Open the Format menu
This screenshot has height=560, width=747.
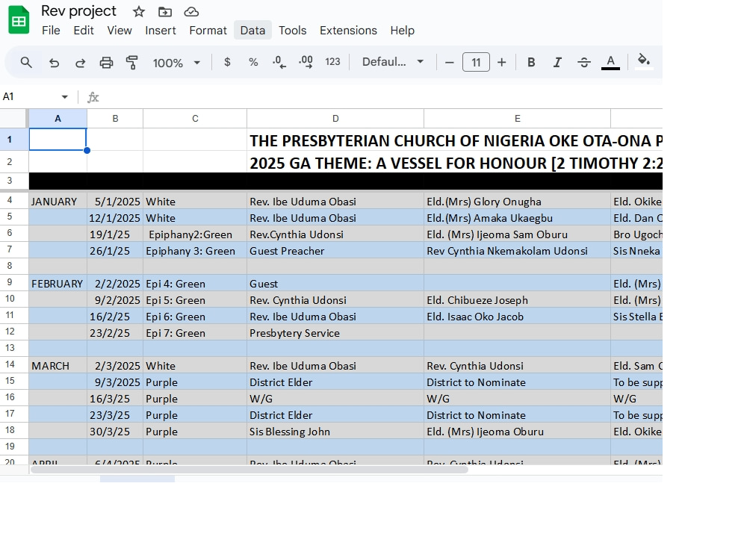(208, 31)
